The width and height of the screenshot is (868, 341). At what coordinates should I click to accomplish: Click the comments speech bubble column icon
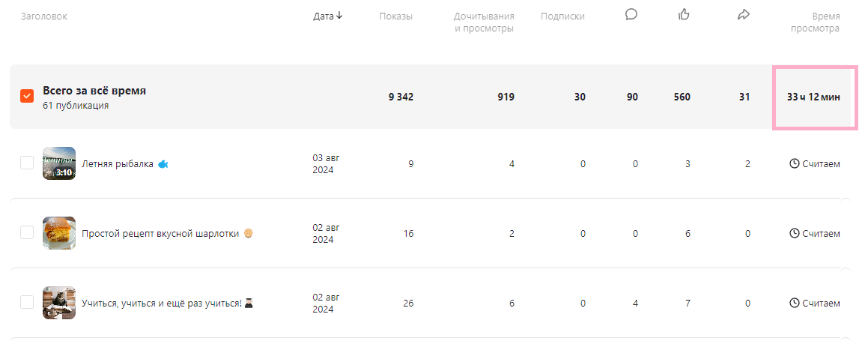pyautogui.click(x=631, y=15)
